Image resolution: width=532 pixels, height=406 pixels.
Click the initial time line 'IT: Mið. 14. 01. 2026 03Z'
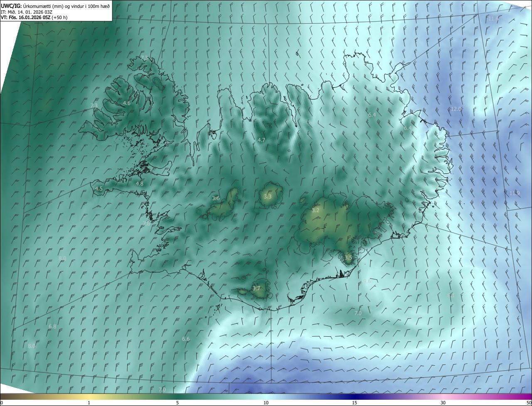click(x=27, y=12)
